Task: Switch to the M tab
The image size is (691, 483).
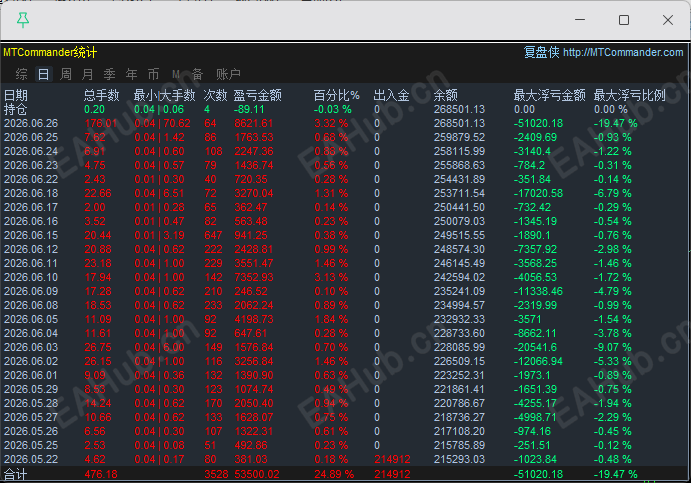Action: 176,74
